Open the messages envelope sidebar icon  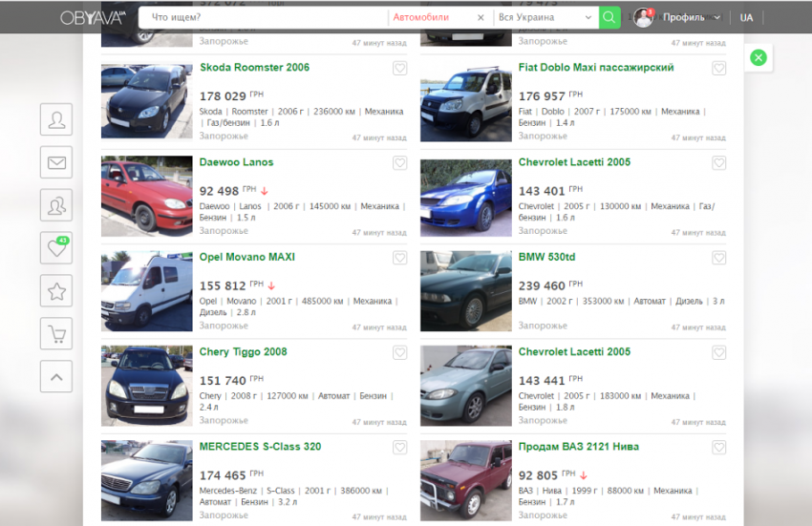56,162
